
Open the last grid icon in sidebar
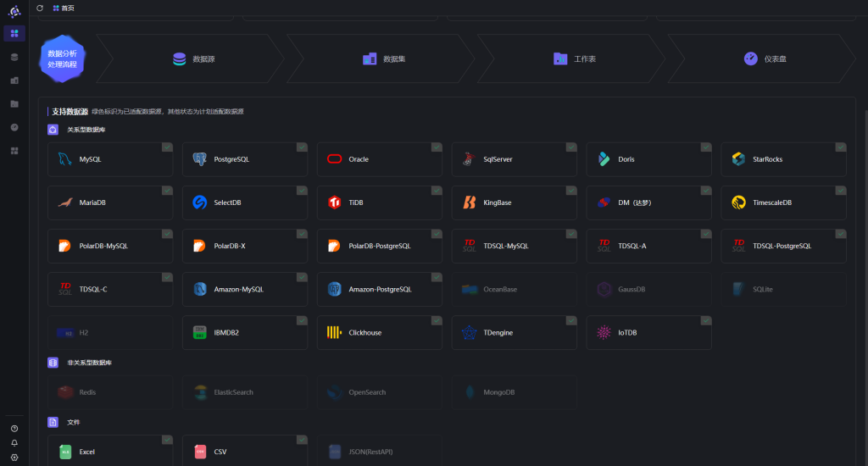[x=14, y=151]
